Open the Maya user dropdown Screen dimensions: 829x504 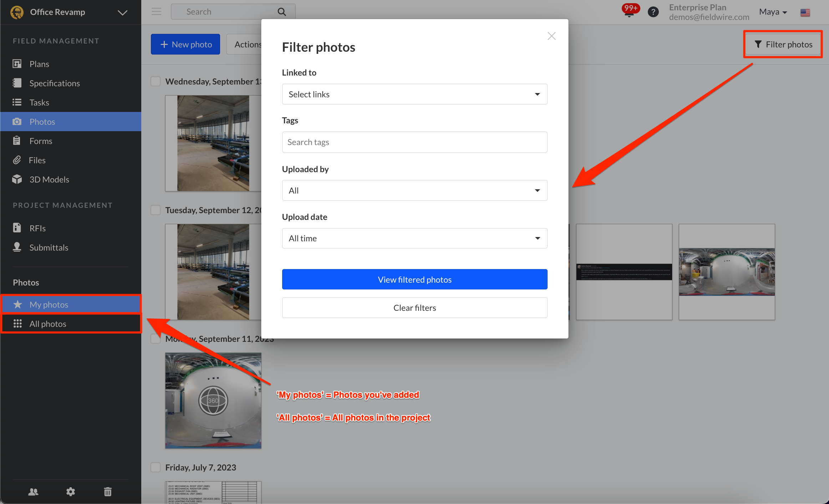tap(773, 12)
